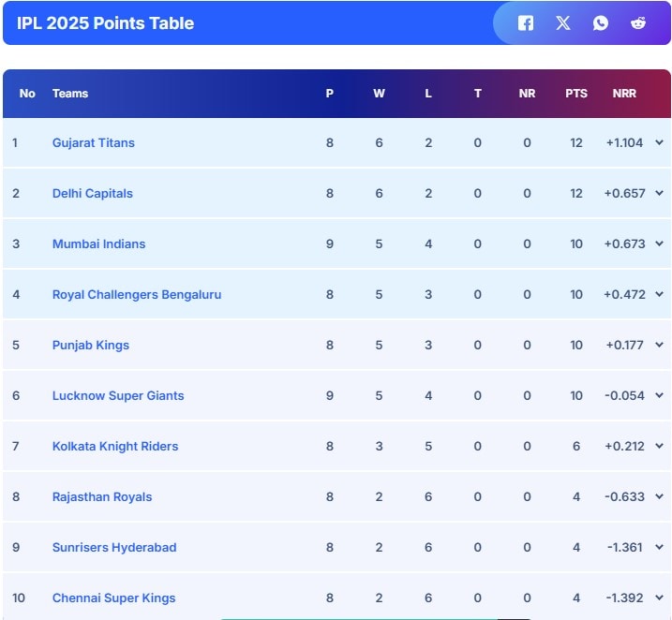Expand Delhi Capitals row details arrow
Image resolution: width=672 pixels, height=620 pixels.
pos(659,194)
